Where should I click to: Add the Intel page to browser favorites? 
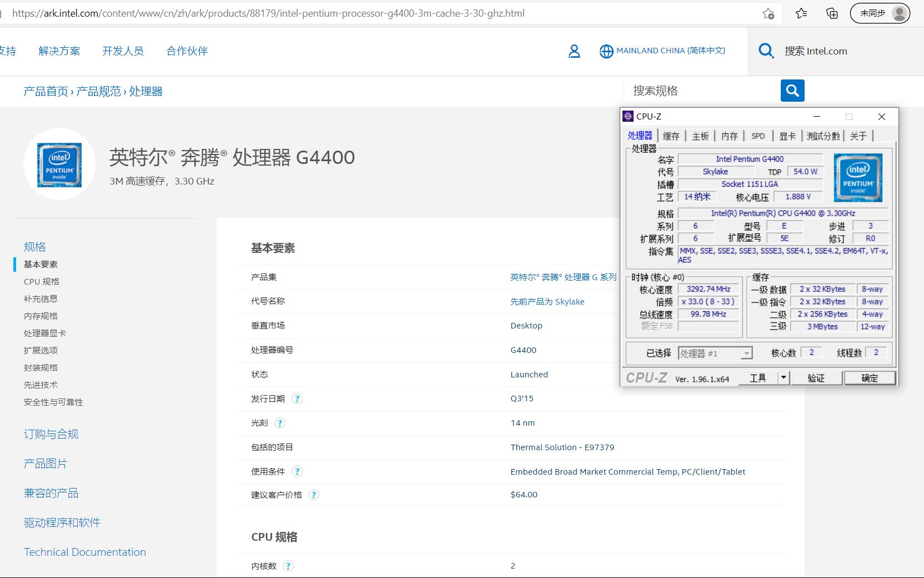click(x=768, y=13)
